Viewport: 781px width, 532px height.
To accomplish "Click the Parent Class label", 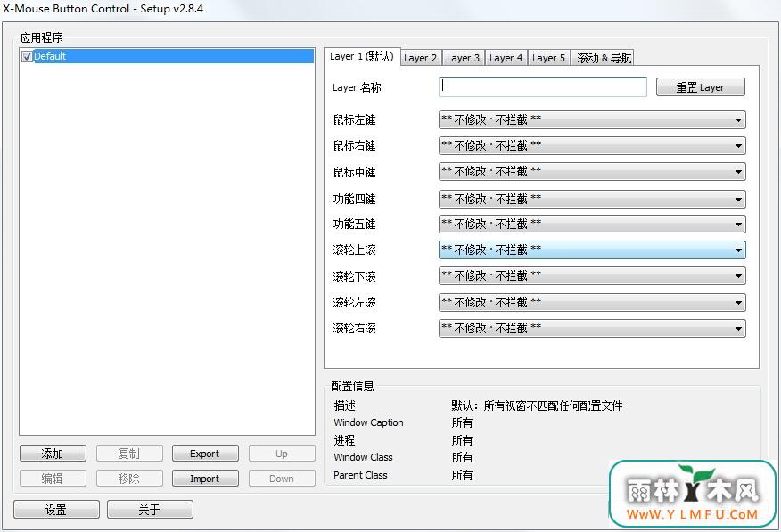I will 360,475.
